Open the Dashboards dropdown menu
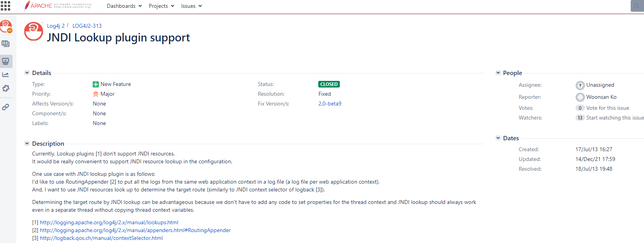This screenshot has width=644, height=243. coord(124,6)
